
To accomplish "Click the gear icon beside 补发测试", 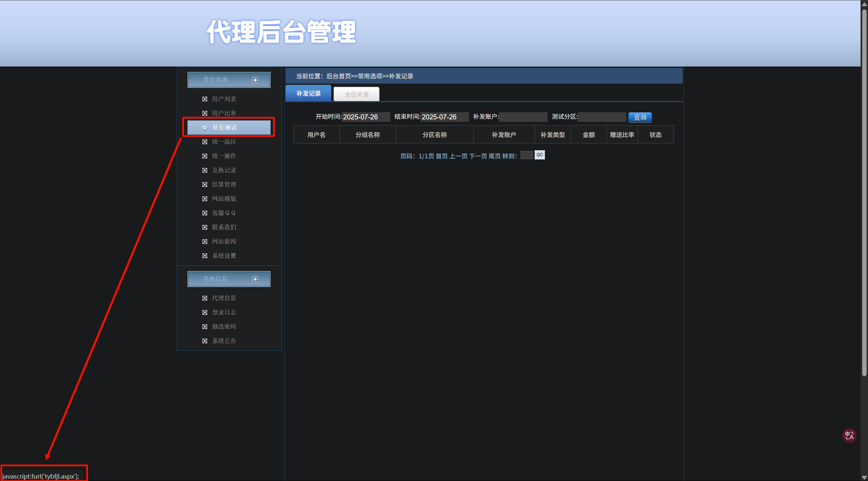I will [x=204, y=128].
